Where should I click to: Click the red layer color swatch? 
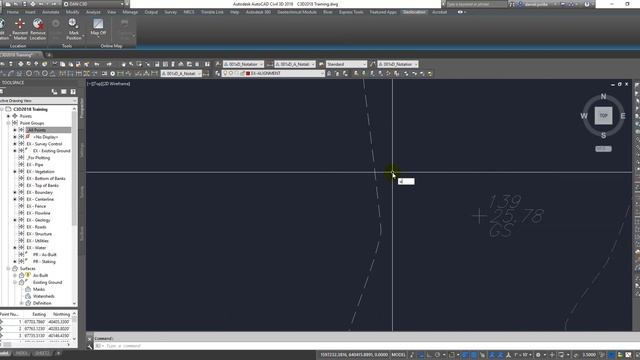[248, 73]
